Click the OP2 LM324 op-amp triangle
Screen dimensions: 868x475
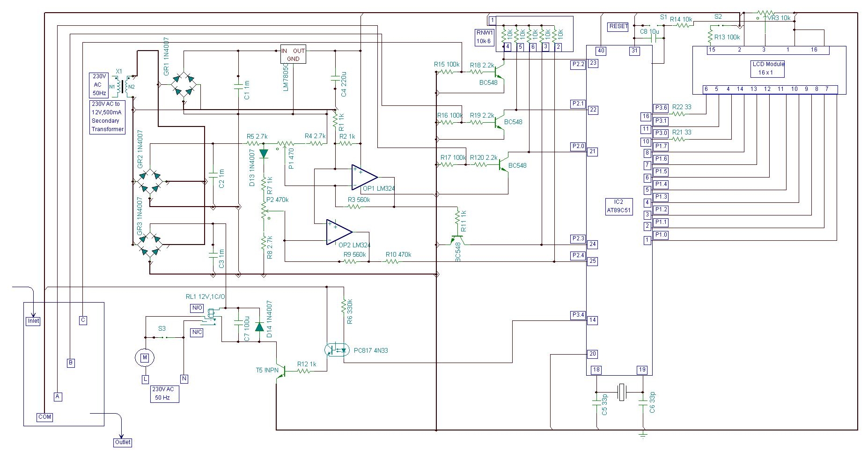point(339,232)
